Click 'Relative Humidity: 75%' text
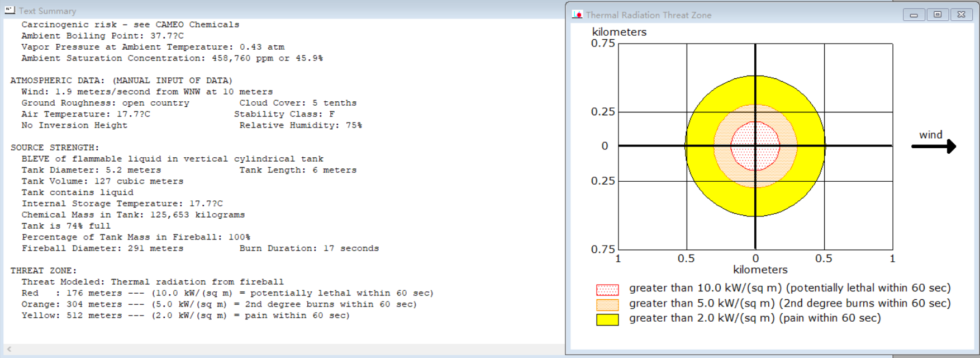Image resolution: width=980 pixels, height=358 pixels. [x=301, y=125]
